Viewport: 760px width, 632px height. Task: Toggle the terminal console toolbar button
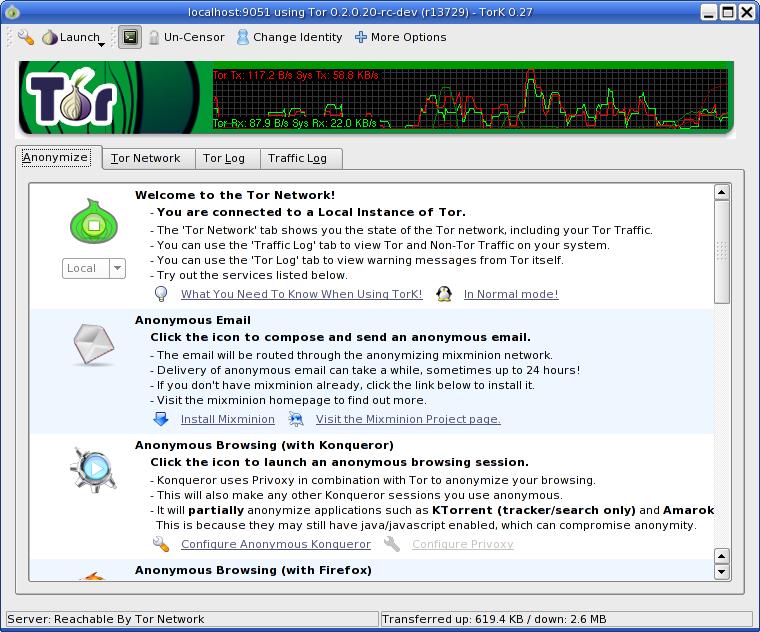[130, 37]
